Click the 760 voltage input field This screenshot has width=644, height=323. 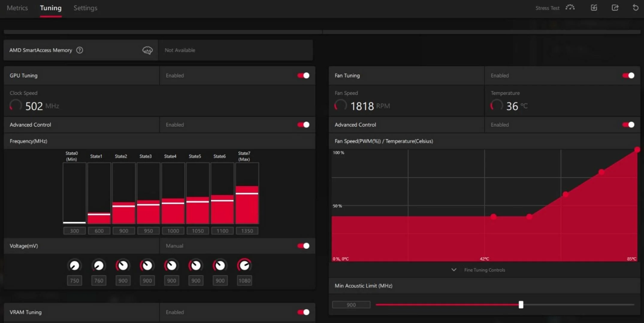(99, 281)
